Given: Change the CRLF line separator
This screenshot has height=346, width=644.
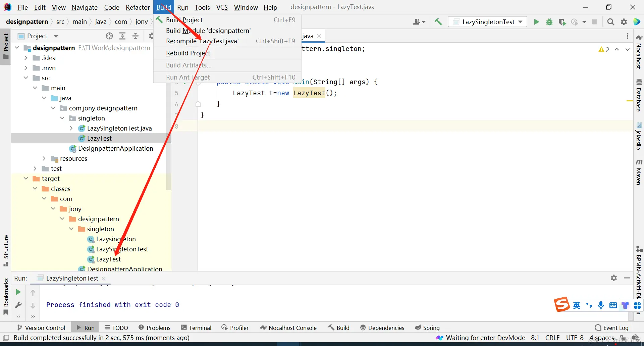Looking at the screenshot, I should (x=552, y=338).
